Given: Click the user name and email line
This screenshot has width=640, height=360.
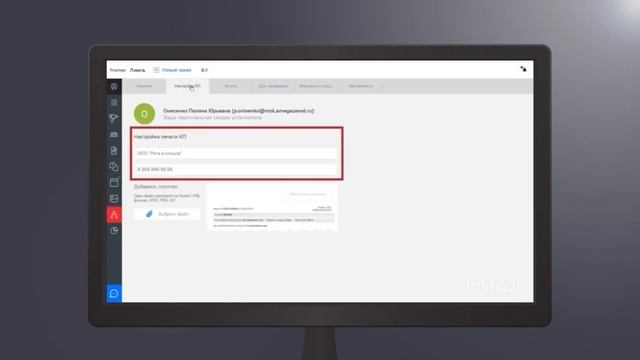Looking at the screenshot, I should coord(238,111).
